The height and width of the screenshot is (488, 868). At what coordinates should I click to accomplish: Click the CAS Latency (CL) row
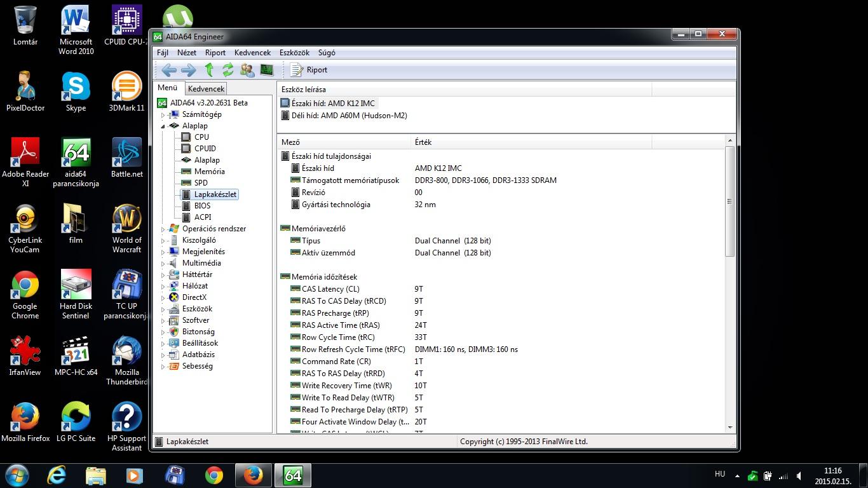[501, 289]
